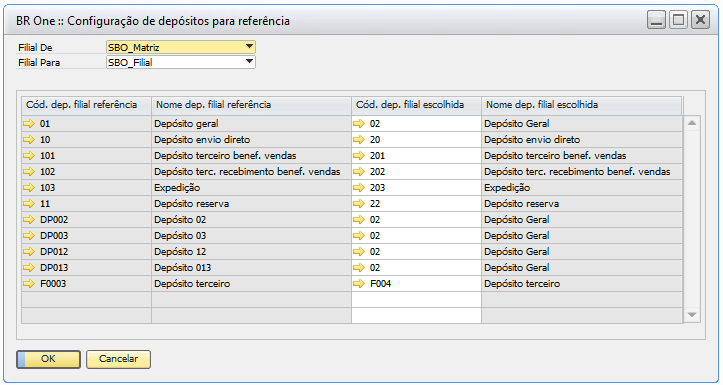Open link arrow for chosen code 22

tap(359, 204)
